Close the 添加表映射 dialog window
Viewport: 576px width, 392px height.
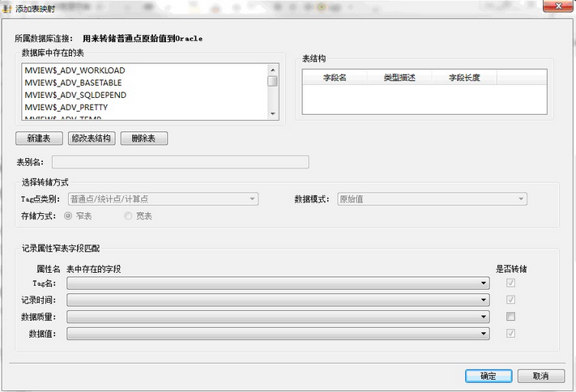[x=557, y=6]
